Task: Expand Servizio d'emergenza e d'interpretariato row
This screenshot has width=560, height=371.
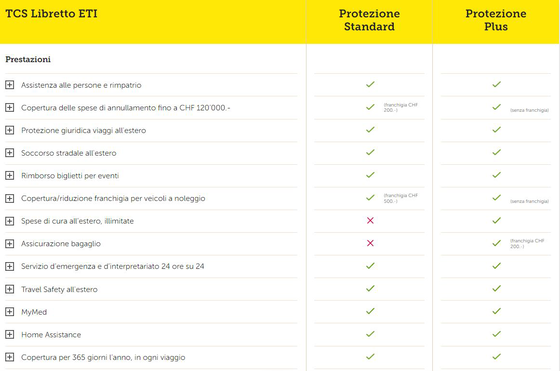Action: [10, 266]
